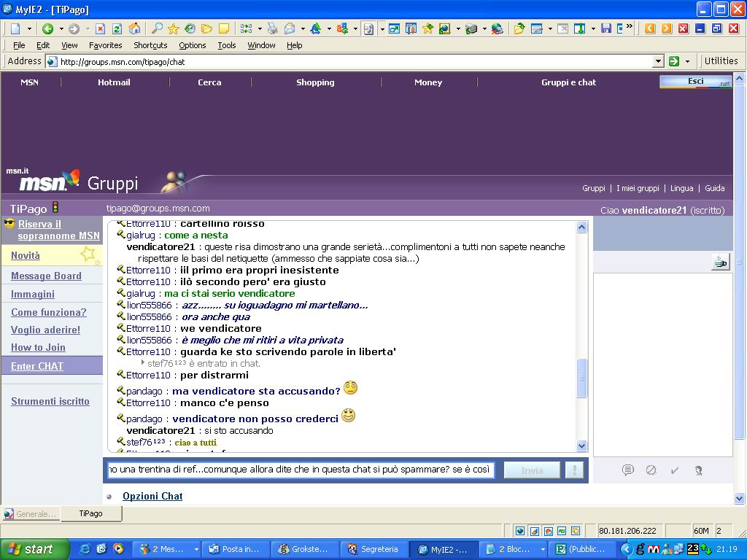
Task: Click the Enter CHAT link
Action: pyautogui.click(x=37, y=366)
